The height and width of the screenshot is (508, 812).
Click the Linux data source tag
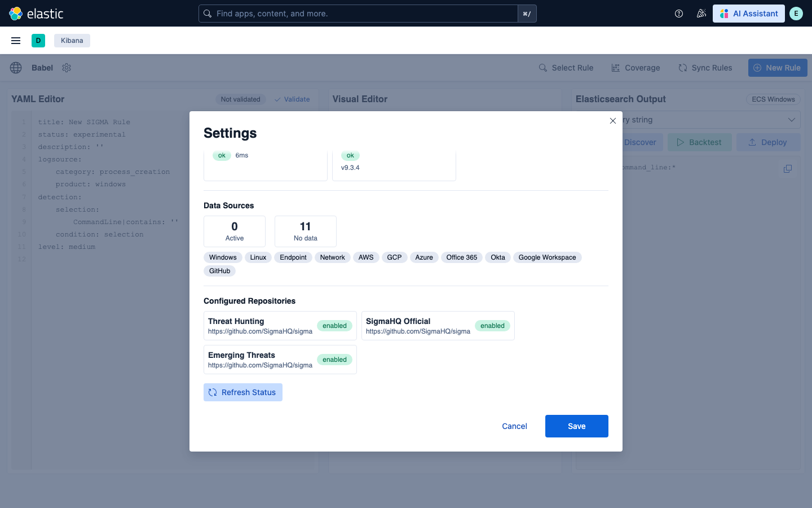click(x=258, y=257)
